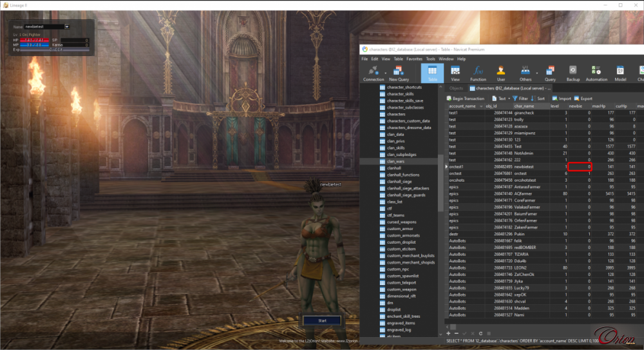
Task: Open the character_skills table
Action: pyautogui.click(x=400, y=93)
